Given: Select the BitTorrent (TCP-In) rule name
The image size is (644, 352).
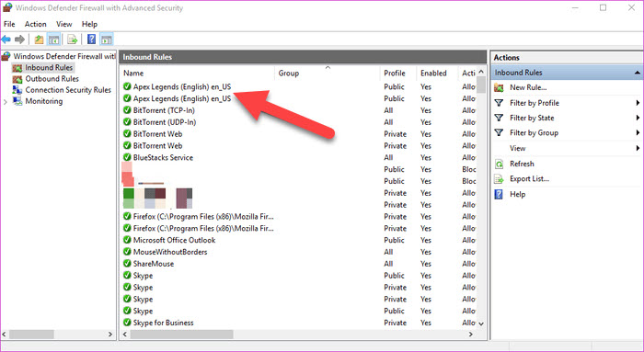Looking at the screenshot, I should point(164,110).
